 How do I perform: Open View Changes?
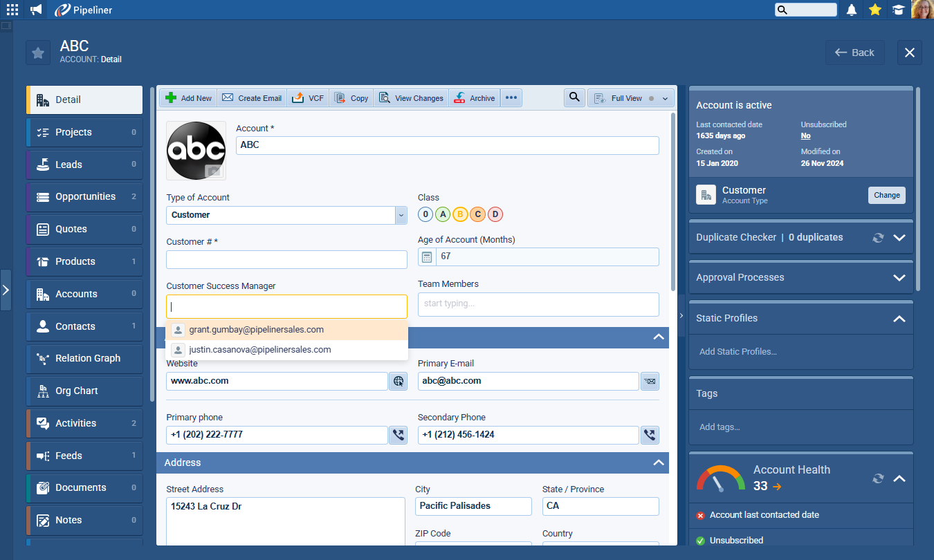pos(411,98)
